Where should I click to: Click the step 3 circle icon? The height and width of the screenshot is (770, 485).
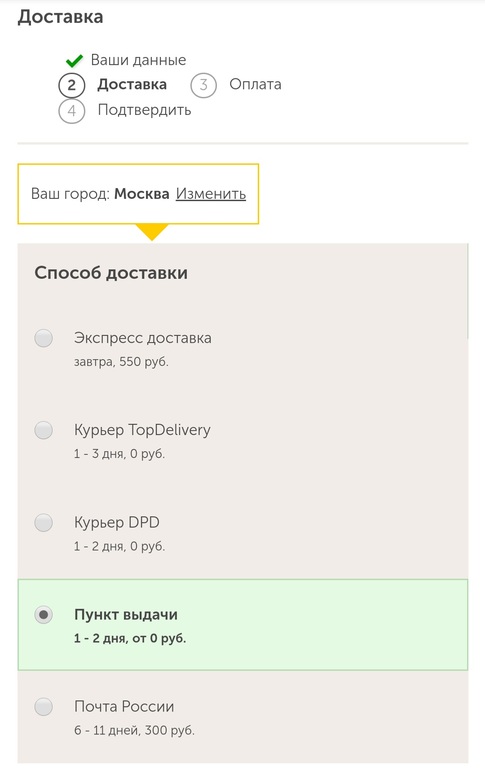(203, 85)
